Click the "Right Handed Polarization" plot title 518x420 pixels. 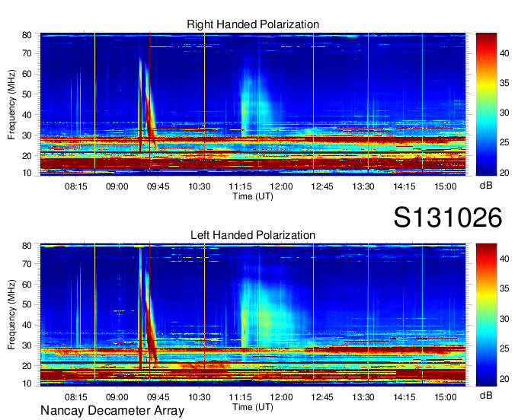[253, 24]
